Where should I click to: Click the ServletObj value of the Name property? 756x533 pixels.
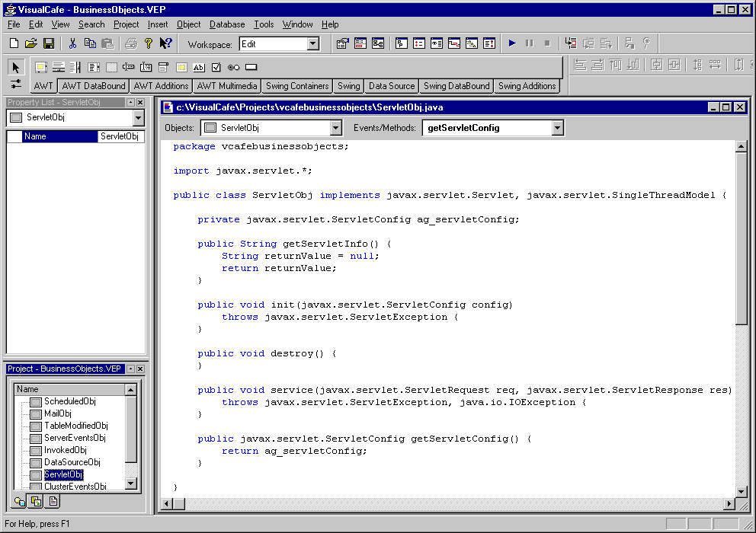[120, 136]
